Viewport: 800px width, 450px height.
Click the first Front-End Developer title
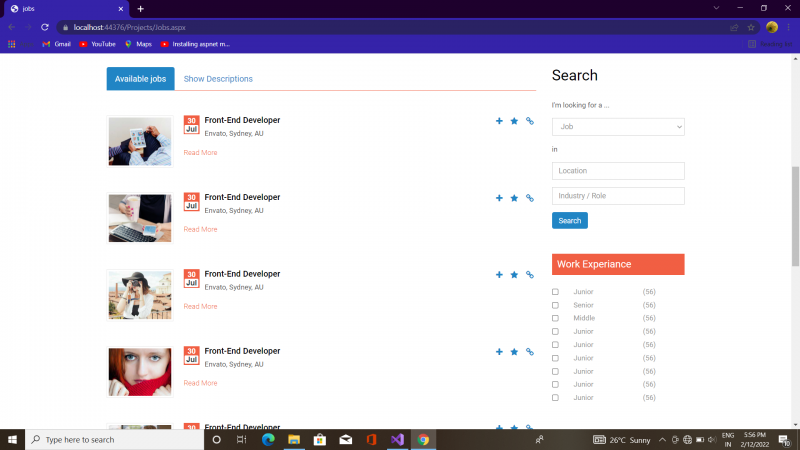click(x=242, y=120)
